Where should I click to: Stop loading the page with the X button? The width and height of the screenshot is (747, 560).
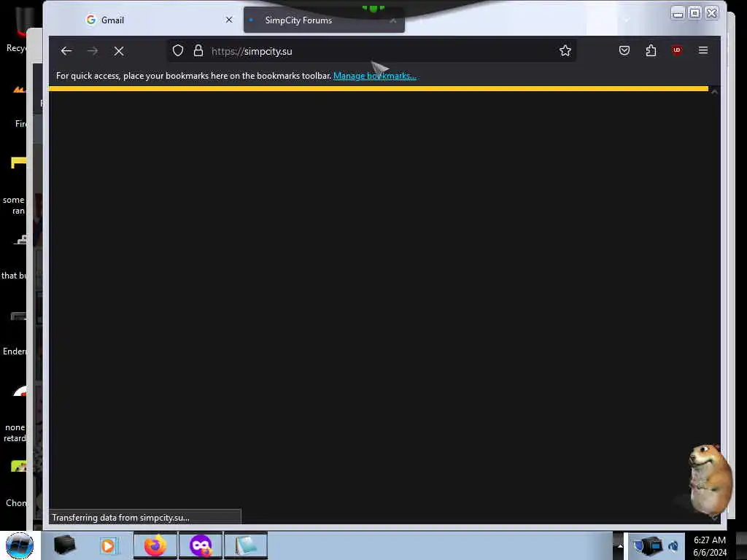pos(119,51)
